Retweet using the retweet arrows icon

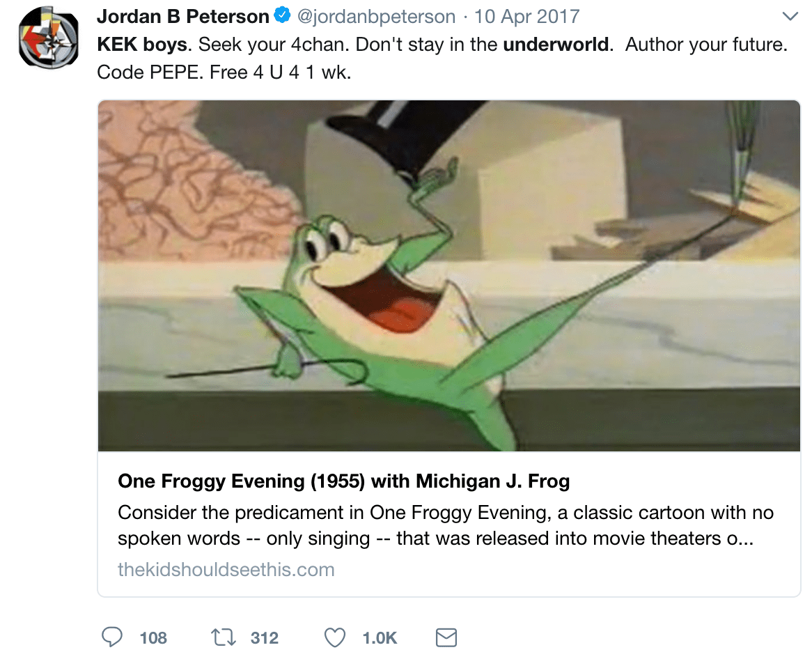point(224,637)
